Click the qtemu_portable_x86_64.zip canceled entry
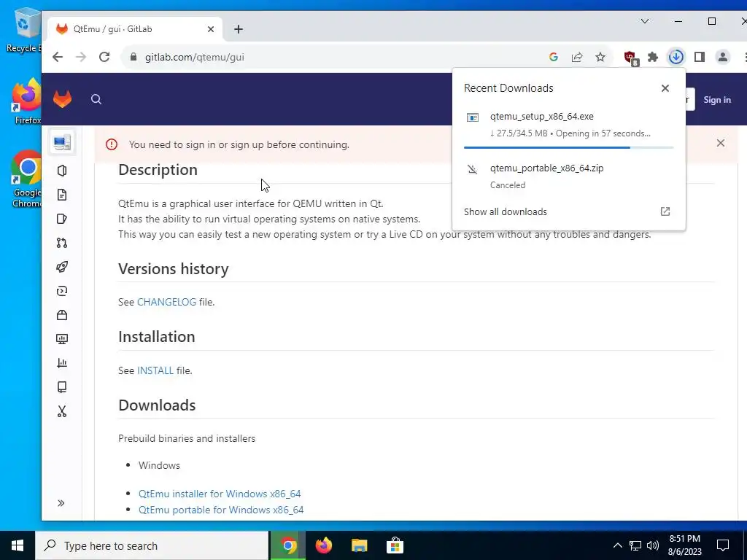 coord(568,176)
